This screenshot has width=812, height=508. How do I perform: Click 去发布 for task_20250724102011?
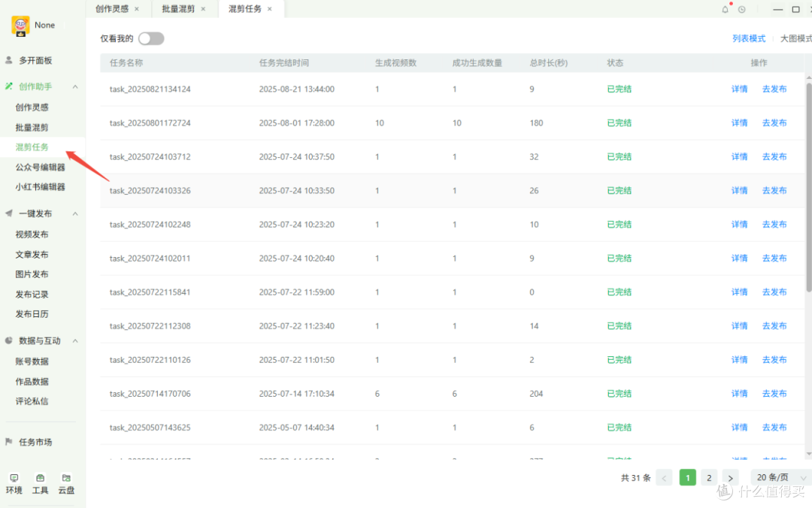click(x=774, y=259)
